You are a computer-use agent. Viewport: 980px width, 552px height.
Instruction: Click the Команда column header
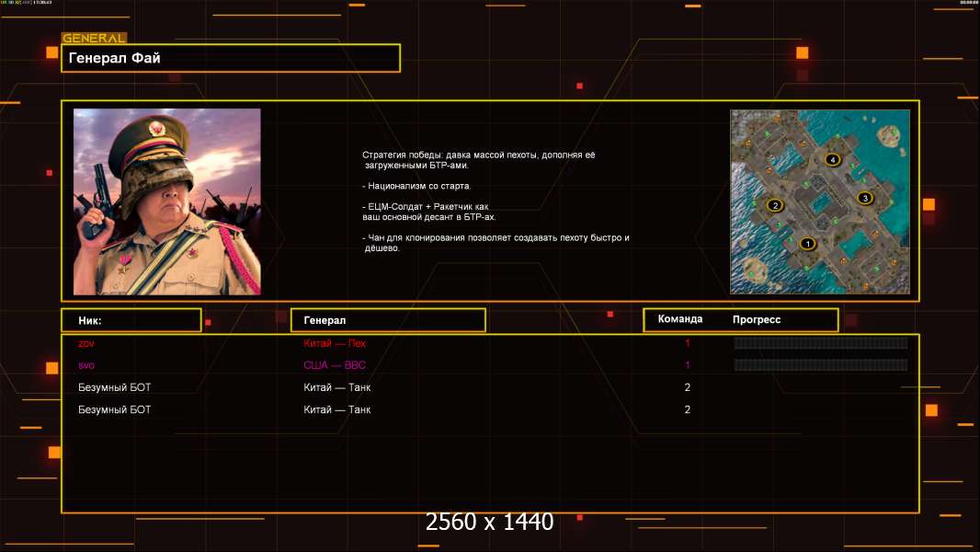tap(680, 319)
